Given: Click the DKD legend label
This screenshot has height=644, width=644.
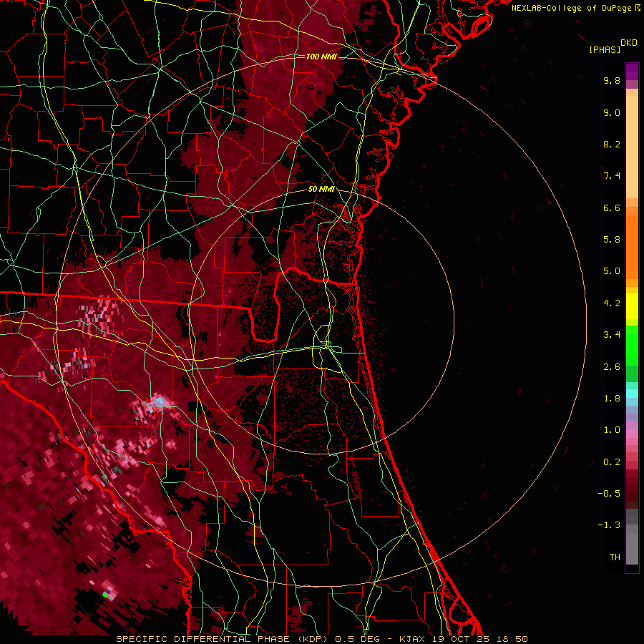Looking at the screenshot, I should pyautogui.click(x=628, y=43).
